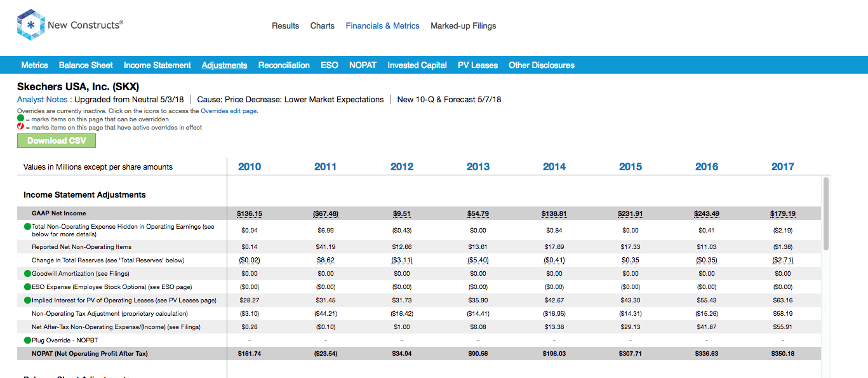The width and height of the screenshot is (868, 378).
Task: Open Change in Total Reserves value $8.62
Action: pyautogui.click(x=326, y=260)
